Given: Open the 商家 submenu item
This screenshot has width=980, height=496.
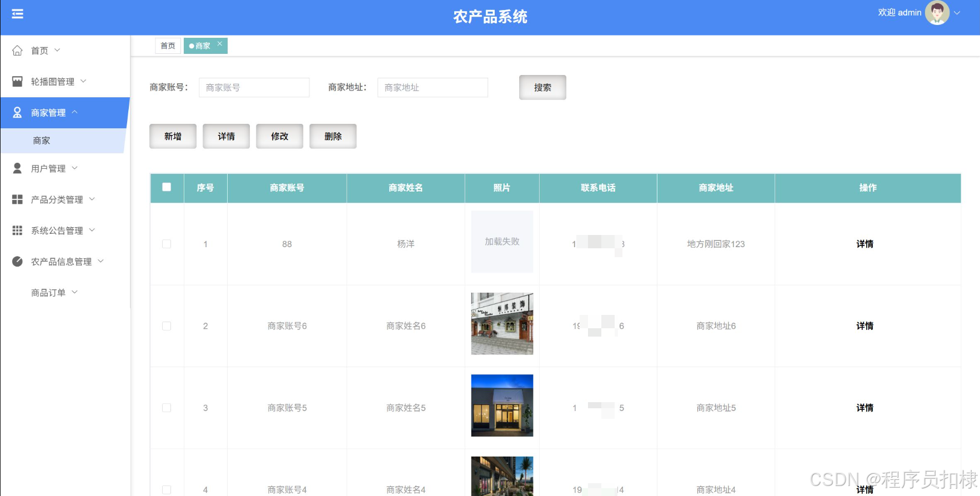Looking at the screenshot, I should [x=63, y=141].
